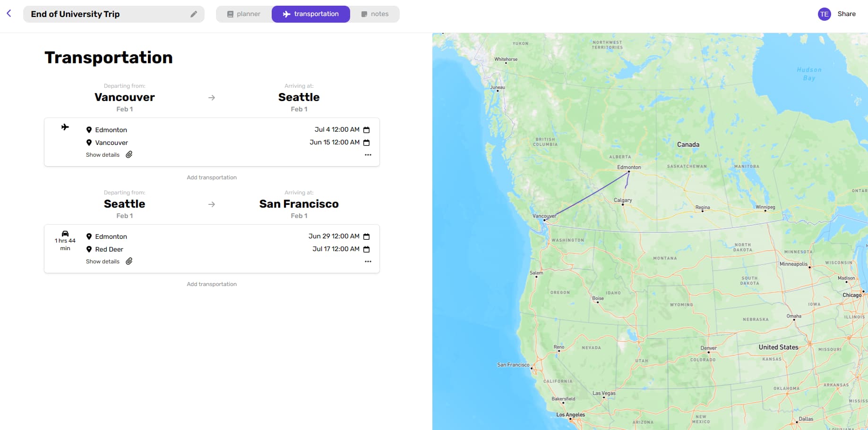Open the calendar for Jul 17 date
Image resolution: width=868 pixels, height=430 pixels.
(366, 249)
